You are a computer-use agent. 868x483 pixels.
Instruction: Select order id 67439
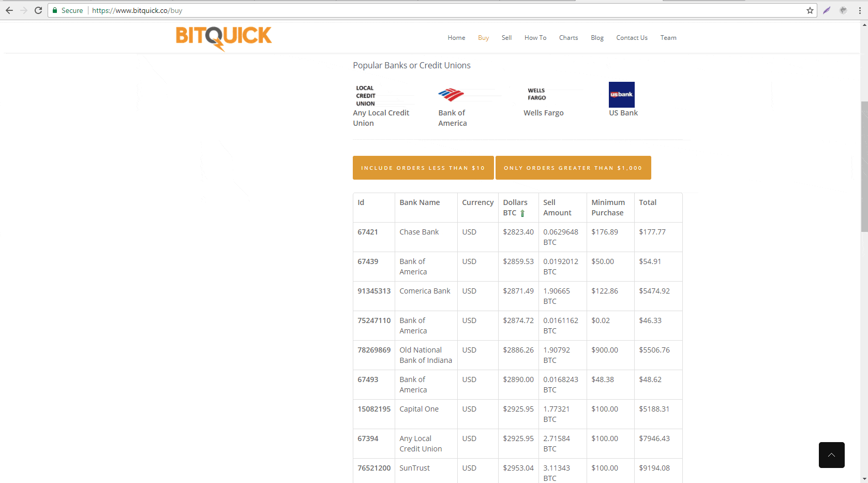368,261
